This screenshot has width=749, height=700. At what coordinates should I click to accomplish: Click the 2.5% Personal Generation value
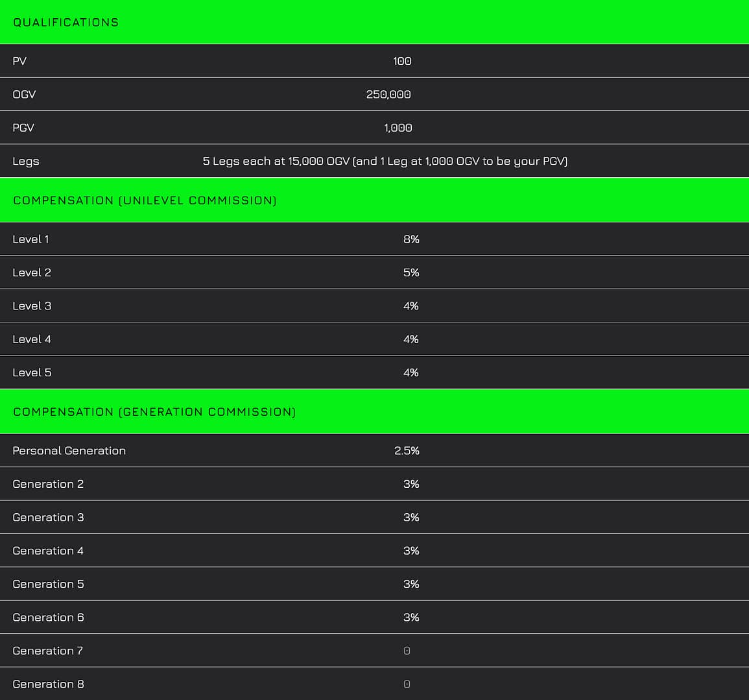[x=407, y=451]
